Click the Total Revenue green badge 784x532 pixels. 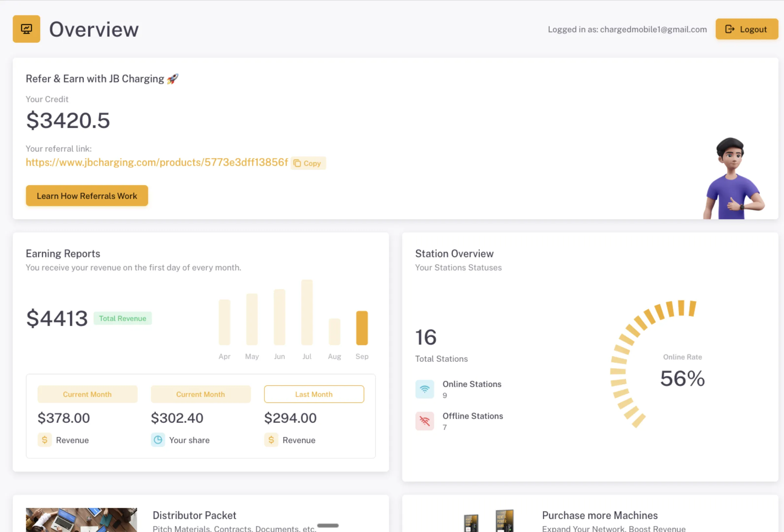122,318
